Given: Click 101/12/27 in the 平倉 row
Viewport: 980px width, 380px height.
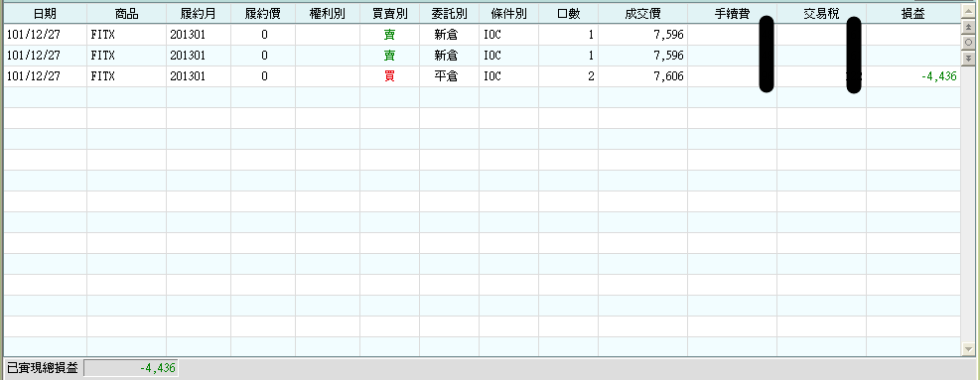Looking at the screenshot, I should point(45,76).
